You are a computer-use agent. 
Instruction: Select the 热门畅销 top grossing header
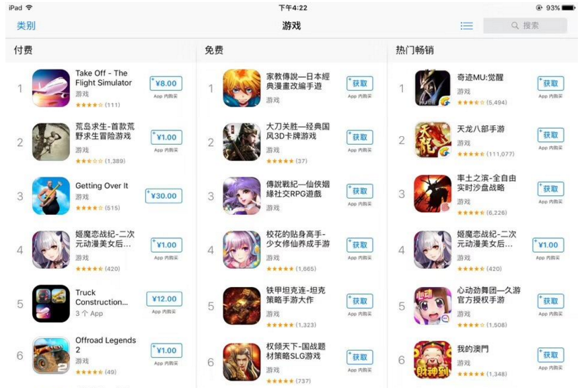pos(414,50)
